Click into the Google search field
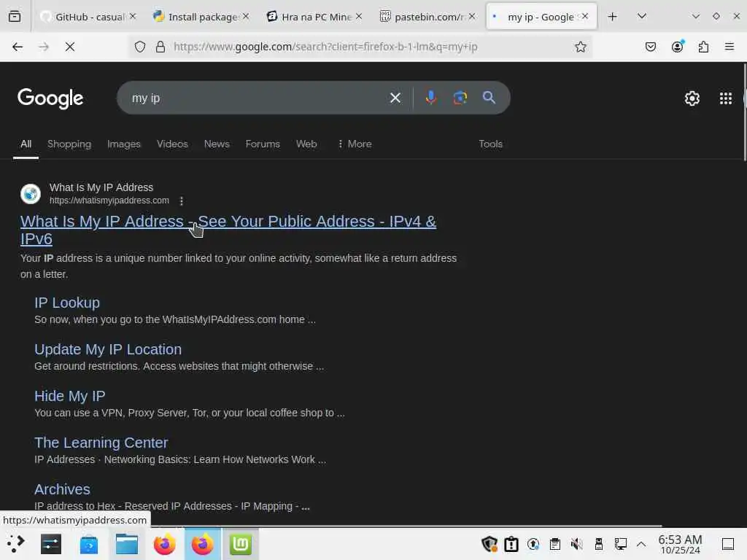 click(x=258, y=98)
